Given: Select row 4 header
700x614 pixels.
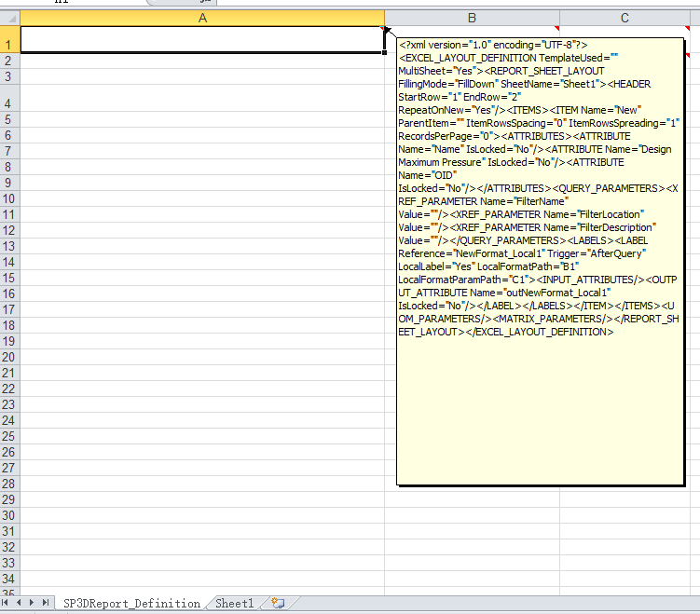Looking at the screenshot, I should tap(10, 98).
